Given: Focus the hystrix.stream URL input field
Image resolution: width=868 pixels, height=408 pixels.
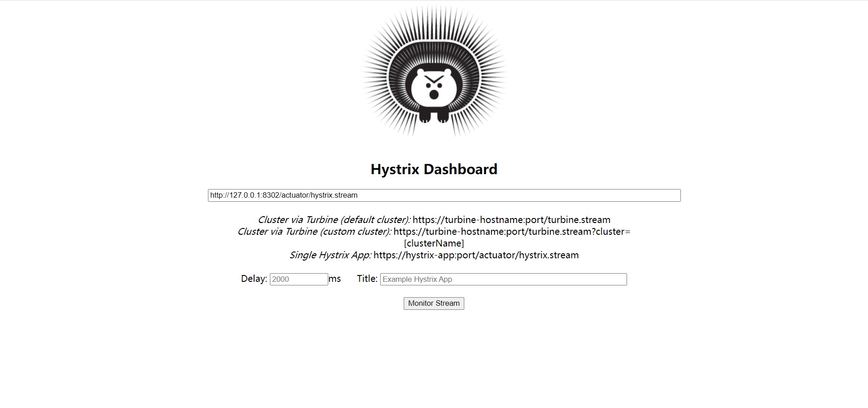Looking at the screenshot, I should (x=444, y=195).
